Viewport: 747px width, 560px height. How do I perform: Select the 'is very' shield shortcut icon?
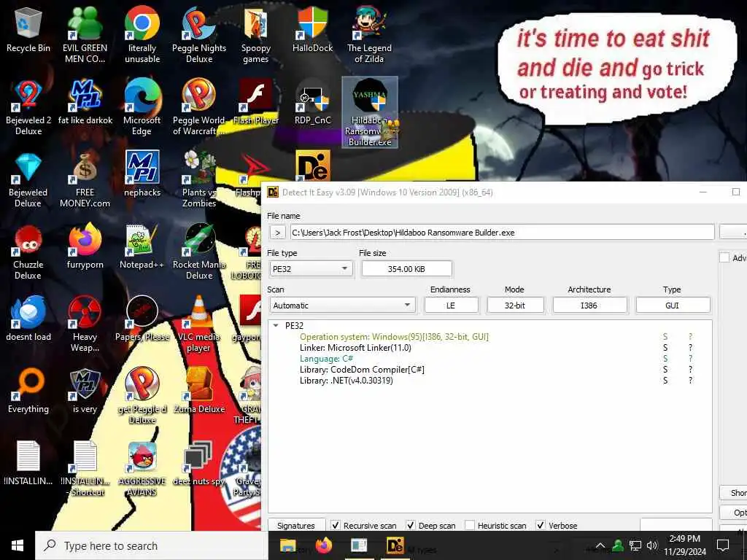click(x=85, y=392)
